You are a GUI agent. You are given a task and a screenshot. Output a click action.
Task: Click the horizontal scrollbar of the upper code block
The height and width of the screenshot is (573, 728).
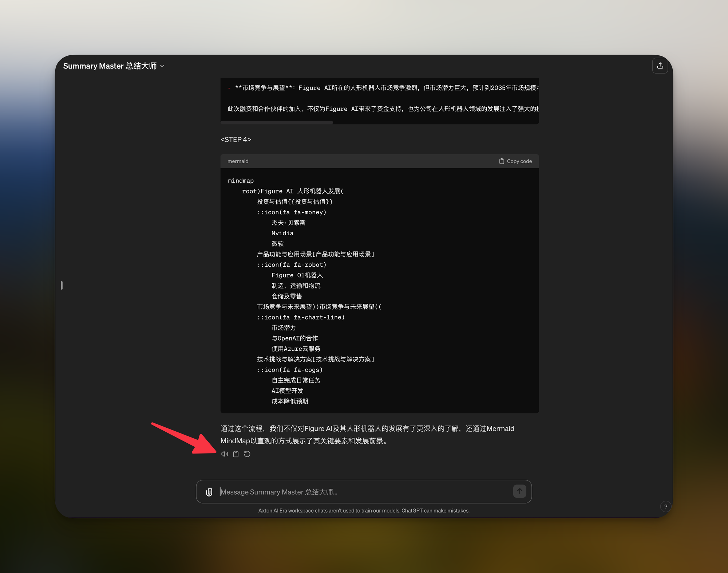click(x=277, y=122)
